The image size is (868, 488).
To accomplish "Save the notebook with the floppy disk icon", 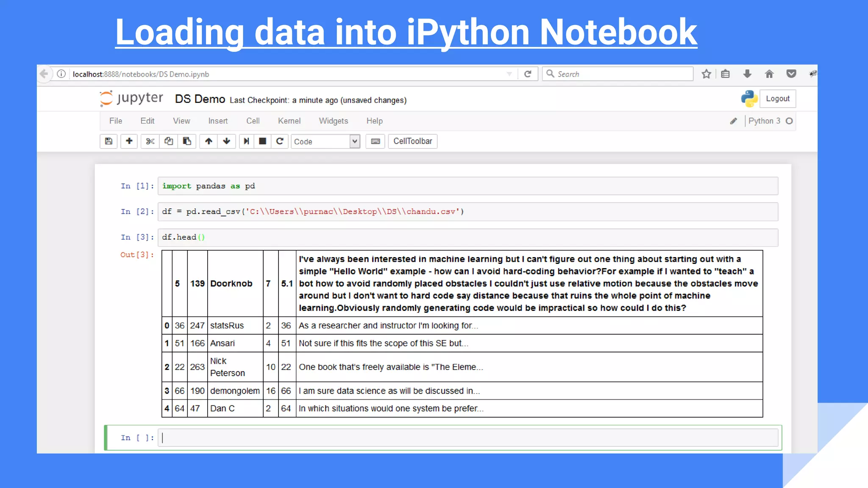I will (108, 141).
